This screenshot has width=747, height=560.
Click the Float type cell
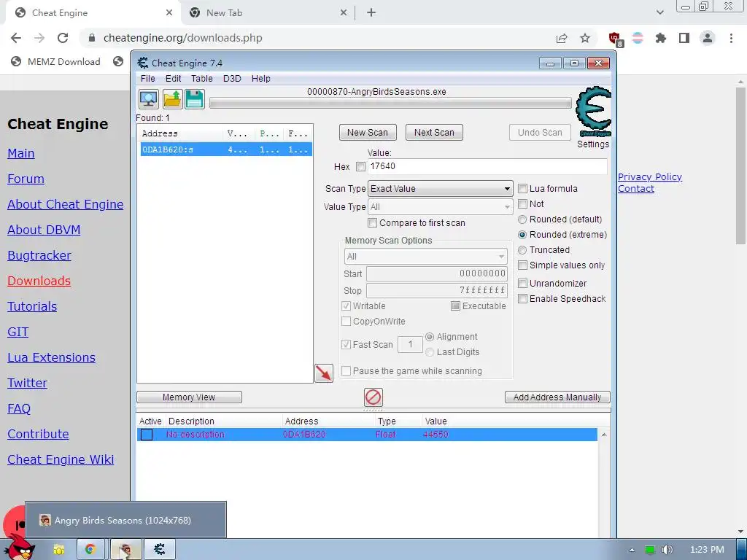click(386, 435)
